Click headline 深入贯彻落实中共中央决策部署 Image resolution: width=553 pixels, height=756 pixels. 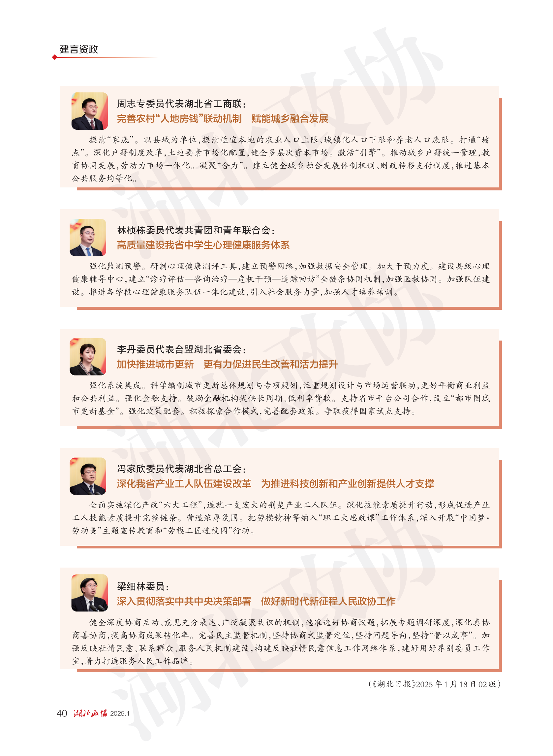(x=184, y=601)
